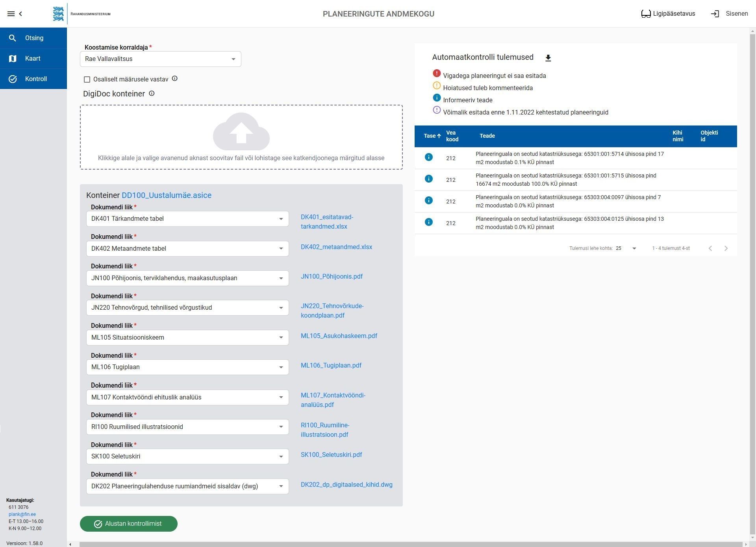This screenshot has height=547, width=756.
Task: Click the cloud upload icon
Action: pyautogui.click(x=241, y=131)
